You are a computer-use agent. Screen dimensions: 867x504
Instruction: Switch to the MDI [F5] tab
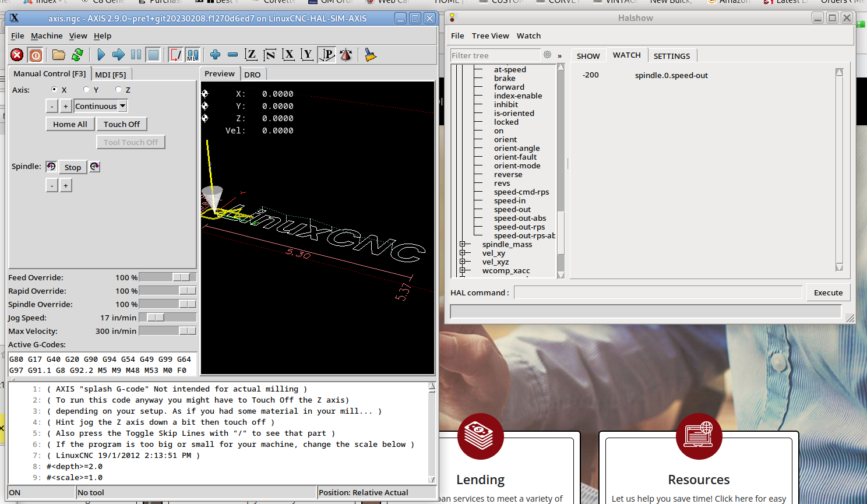point(111,75)
